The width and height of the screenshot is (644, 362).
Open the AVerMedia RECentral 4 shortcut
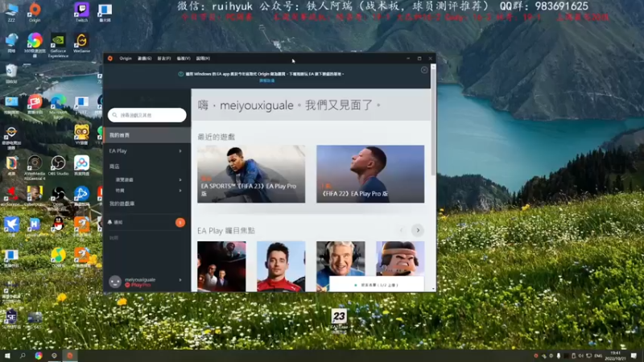pos(35,167)
